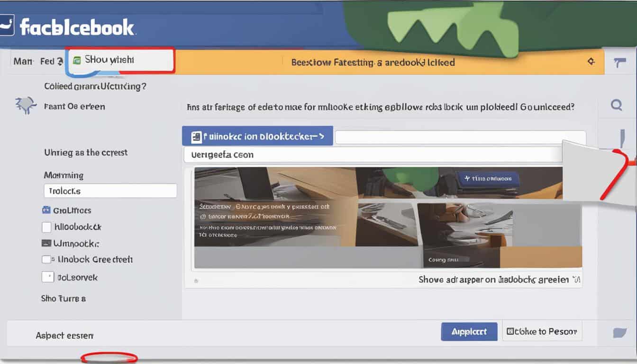Open the search magnifier icon on the right
This screenshot has width=637, height=364.
click(x=617, y=106)
